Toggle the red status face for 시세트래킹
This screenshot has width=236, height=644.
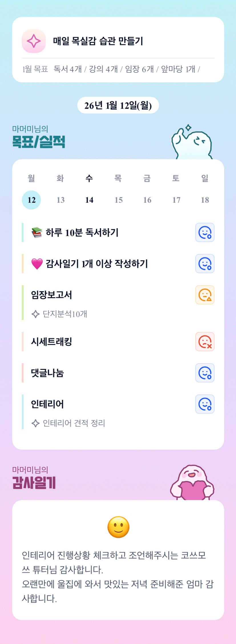pyautogui.click(x=205, y=342)
